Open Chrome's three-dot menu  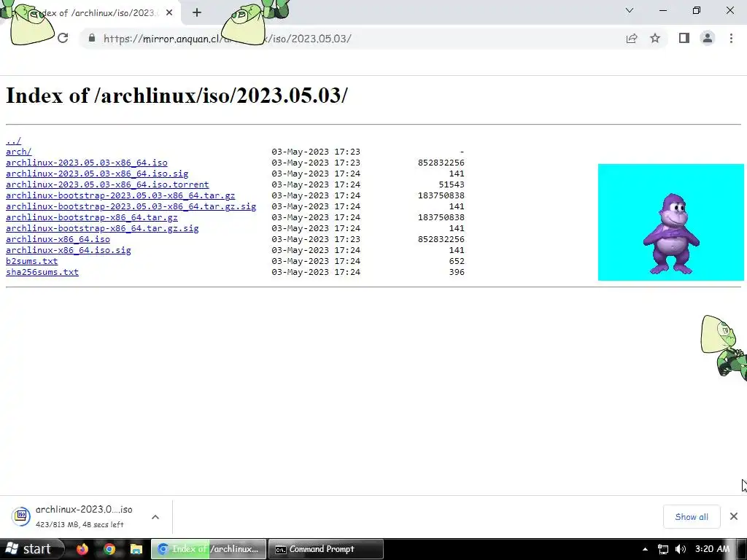point(731,38)
